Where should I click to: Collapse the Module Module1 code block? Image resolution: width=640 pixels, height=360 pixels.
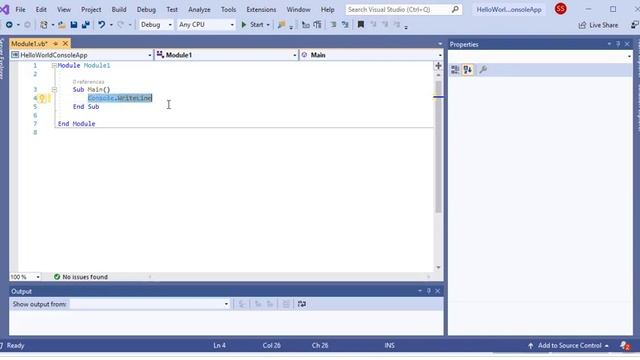point(54,66)
